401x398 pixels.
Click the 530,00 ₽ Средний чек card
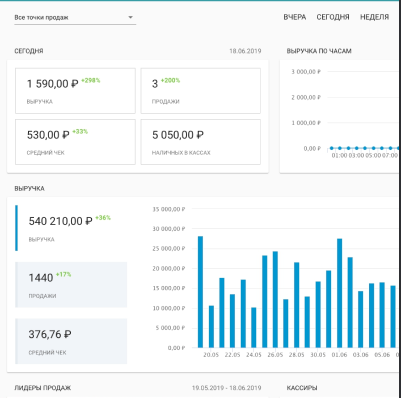coord(75,142)
